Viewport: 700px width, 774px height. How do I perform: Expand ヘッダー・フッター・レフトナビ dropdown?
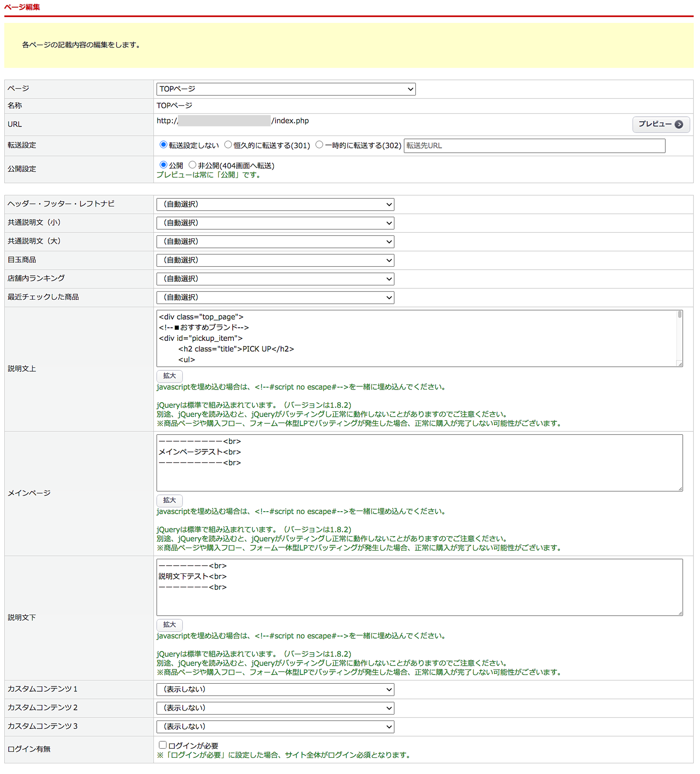(275, 205)
